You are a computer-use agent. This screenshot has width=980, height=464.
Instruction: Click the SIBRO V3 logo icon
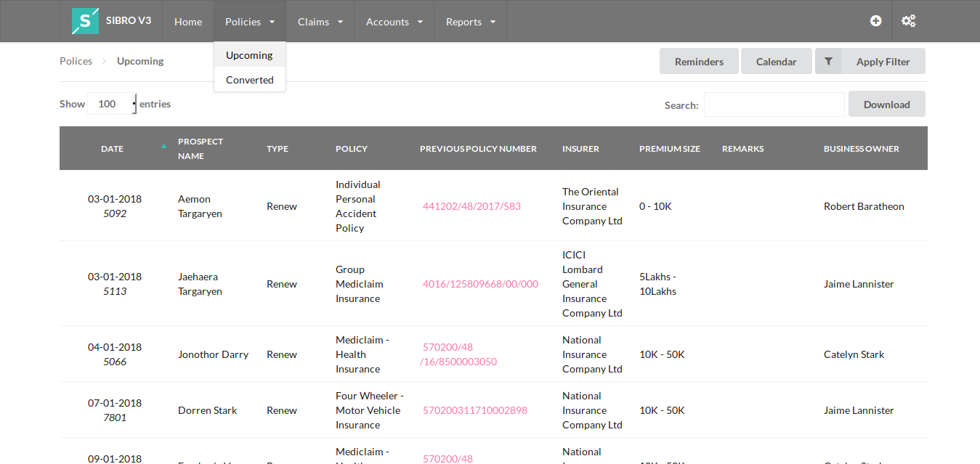click(85, 21)
